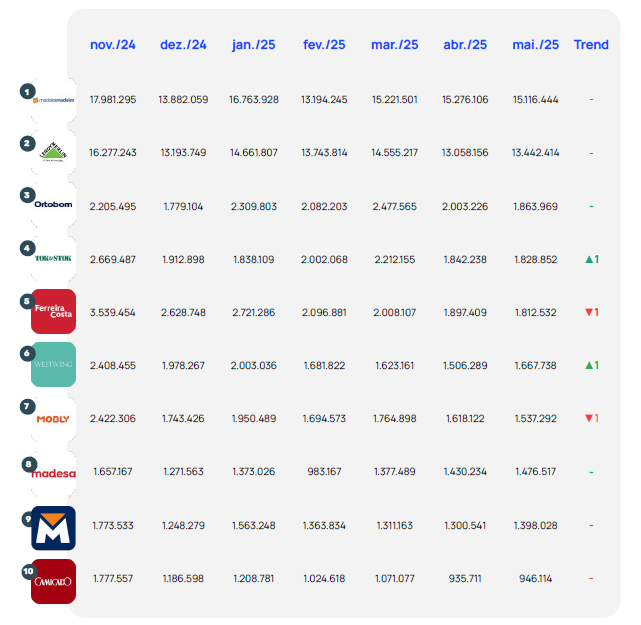
Task: Click the MadeiraMadeira logo in row 1
Action: coord(54,100)
